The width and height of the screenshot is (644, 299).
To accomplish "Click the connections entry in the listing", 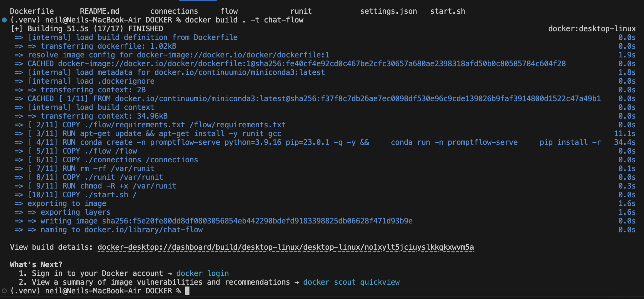I will point(174,11).
